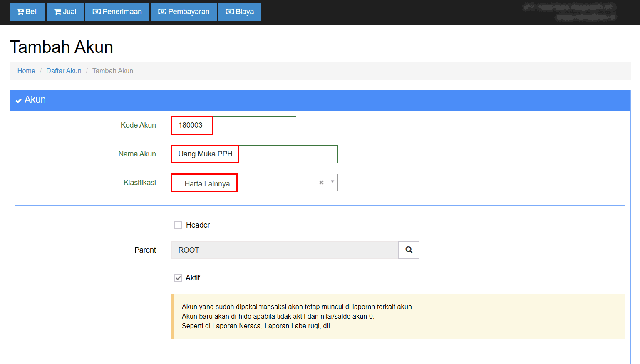640x364 pixels.
Task: Select the Parent field showing ROOT
Action: pyautogui.click(x=285, y=250)
